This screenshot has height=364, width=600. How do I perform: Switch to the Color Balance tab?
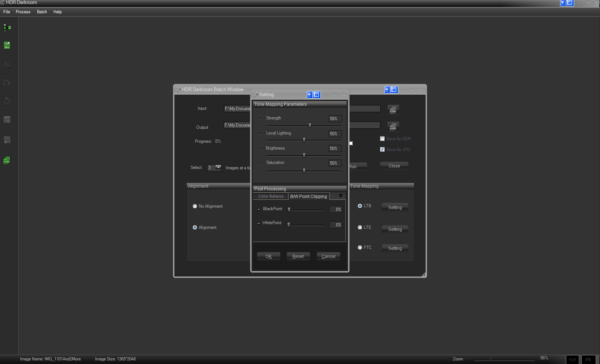pos(270,196)
